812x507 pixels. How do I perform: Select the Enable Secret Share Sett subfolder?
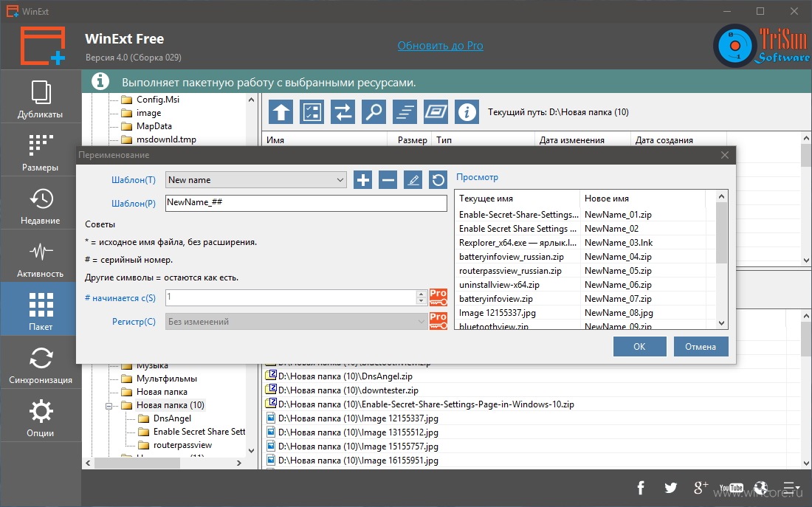199,432
